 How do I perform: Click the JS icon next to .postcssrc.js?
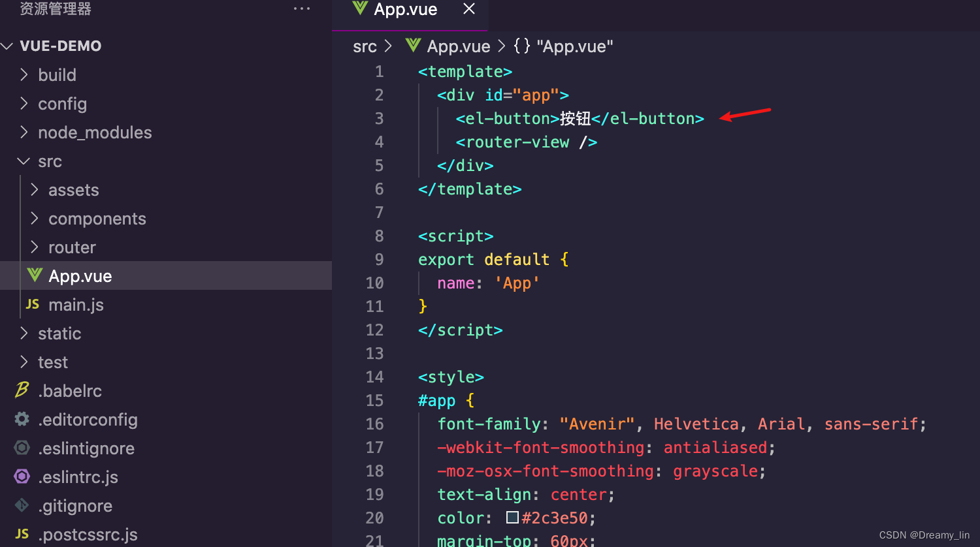pyautogui.click(x=22, y=534)
